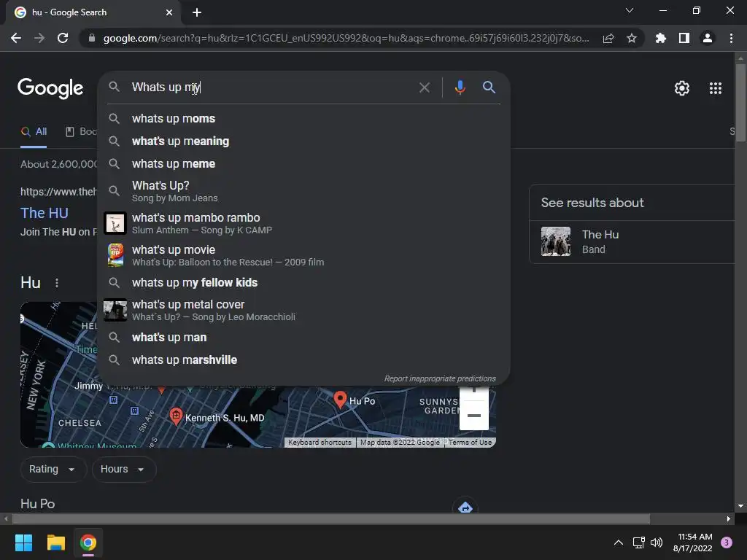Image resolution: width=747 pixels, height=560 pixels.
Task: Start voice search with microphone icon
Action: point(460,87)
